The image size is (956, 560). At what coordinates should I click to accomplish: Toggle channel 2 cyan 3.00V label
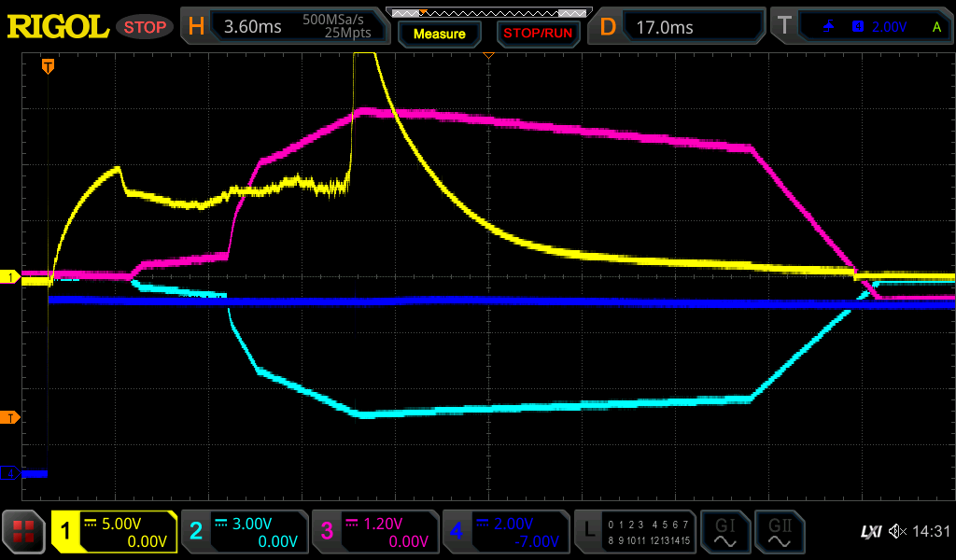(x=243, y=532)
